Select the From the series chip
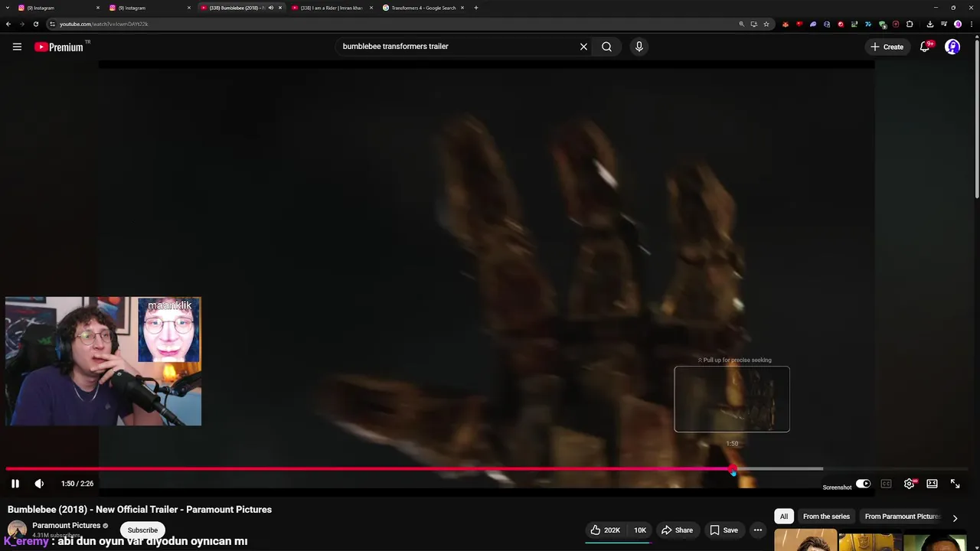 coord(826,517)
